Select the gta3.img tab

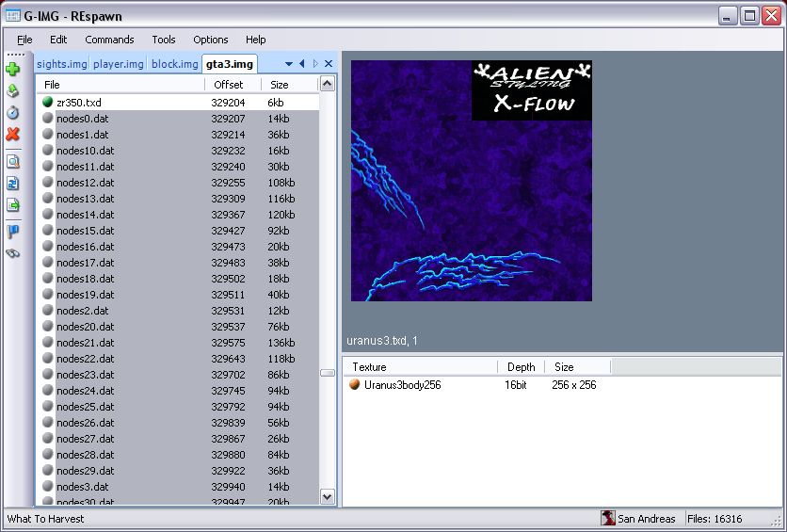pyautogui.click(x=230, y=64)
